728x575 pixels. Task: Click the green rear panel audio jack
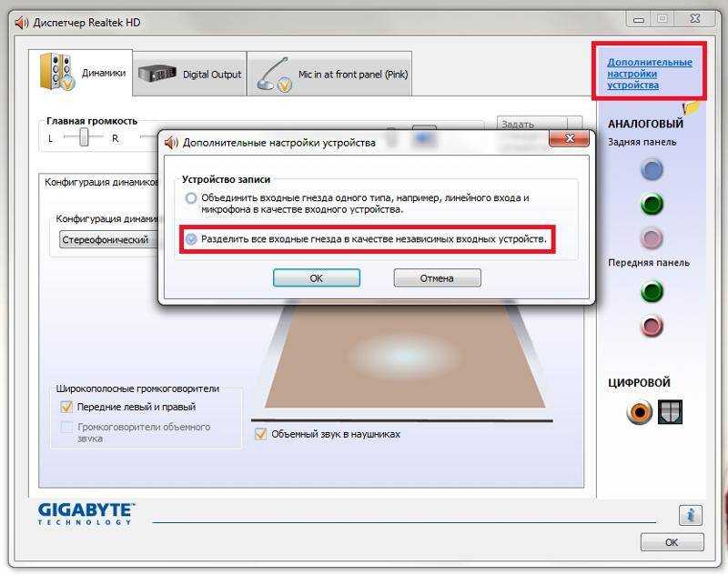(x=652, y=204)
